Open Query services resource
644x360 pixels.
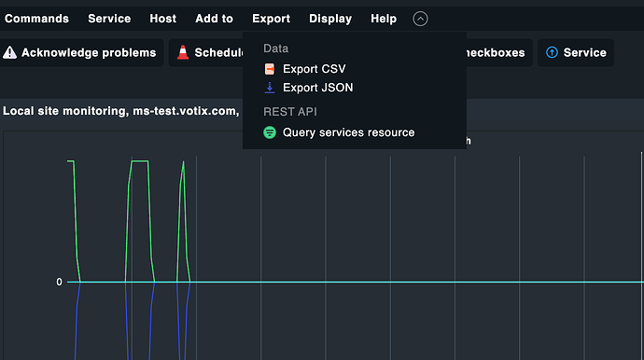(349, 132)
